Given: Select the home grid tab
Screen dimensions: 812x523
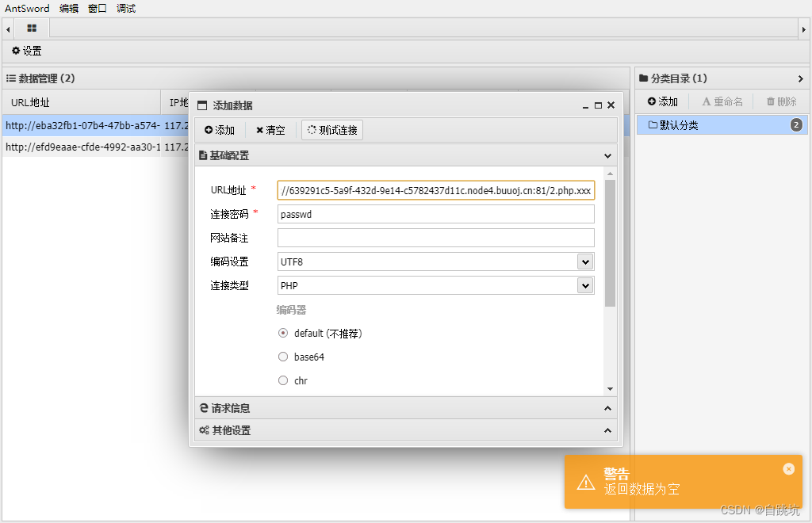Looking at the screenshot, I should [32, 29].
